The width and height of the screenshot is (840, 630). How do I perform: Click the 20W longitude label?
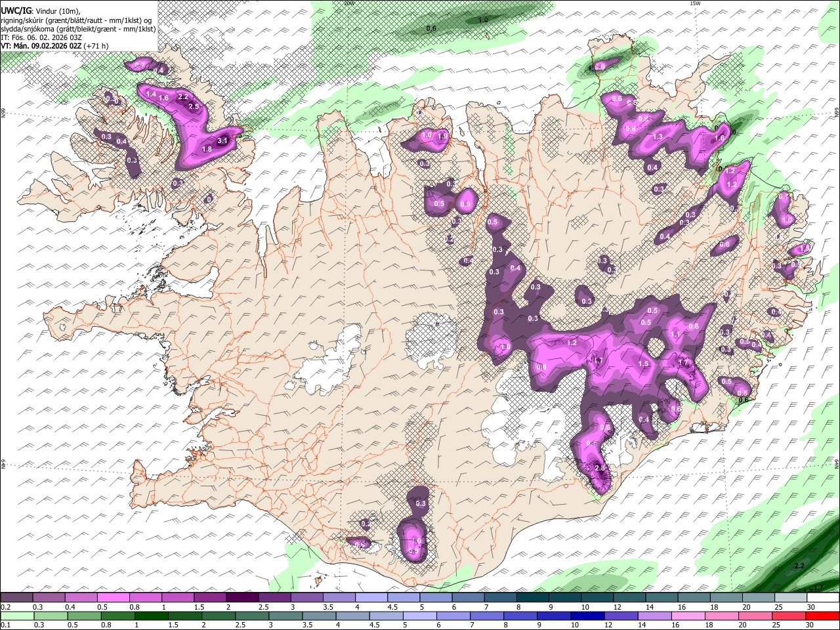click(x=348, y=3)
